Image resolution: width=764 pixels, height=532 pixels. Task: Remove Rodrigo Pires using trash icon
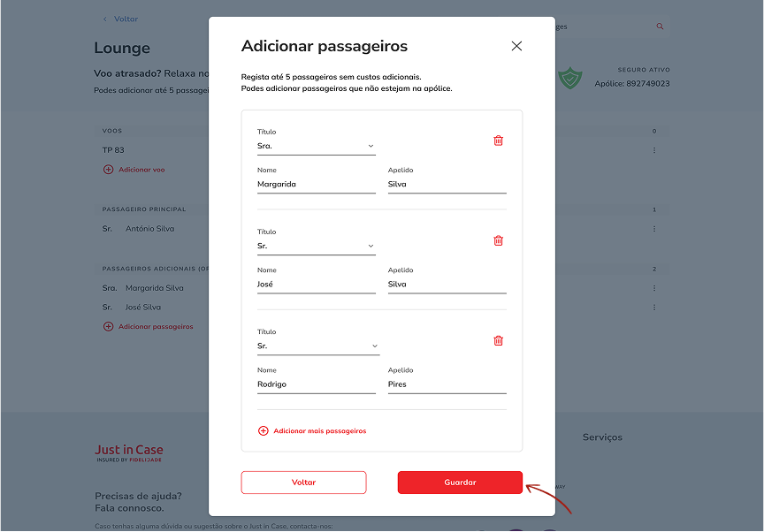pyautogui.click(x=498, y=340)
